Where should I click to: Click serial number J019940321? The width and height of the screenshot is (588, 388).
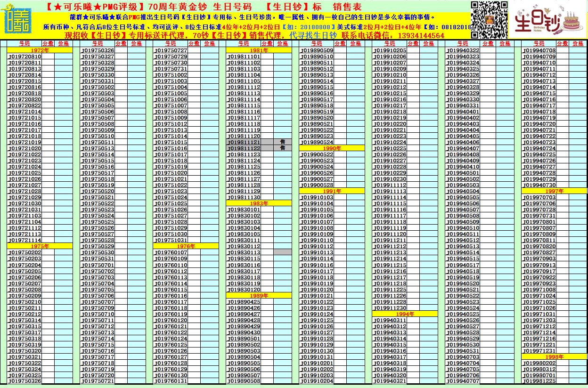tap(390, 381)
